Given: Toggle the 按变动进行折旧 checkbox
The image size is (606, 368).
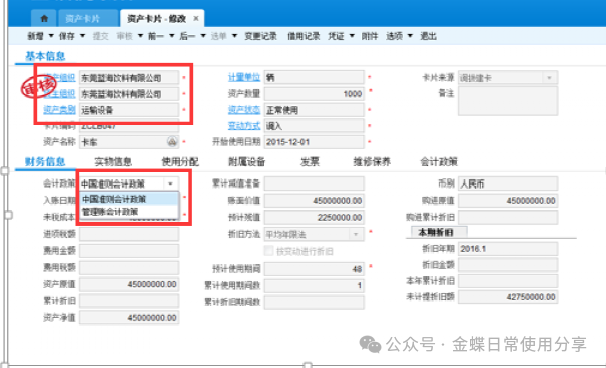Looking at the screenshot, I should (268, 251).
